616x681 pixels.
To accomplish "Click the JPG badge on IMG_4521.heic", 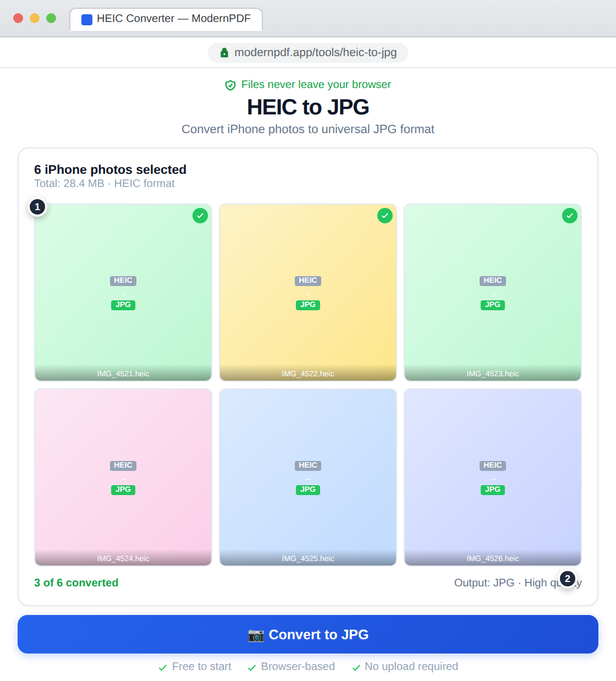I will 123,305.
